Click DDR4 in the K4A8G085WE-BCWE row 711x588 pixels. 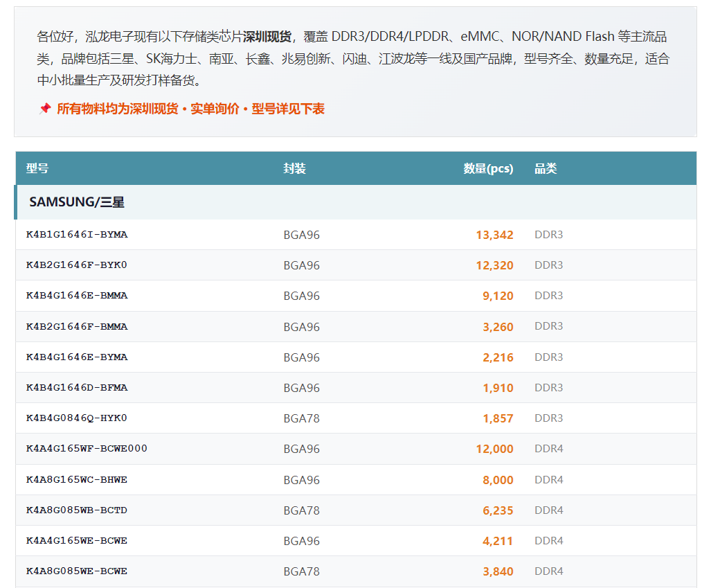point(549,571)
